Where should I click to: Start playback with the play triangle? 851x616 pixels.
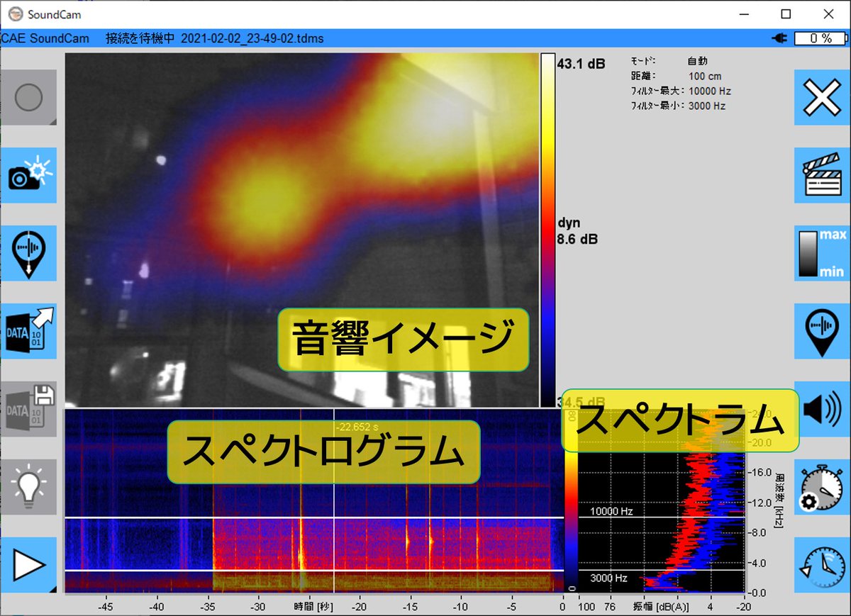[28, 565]
